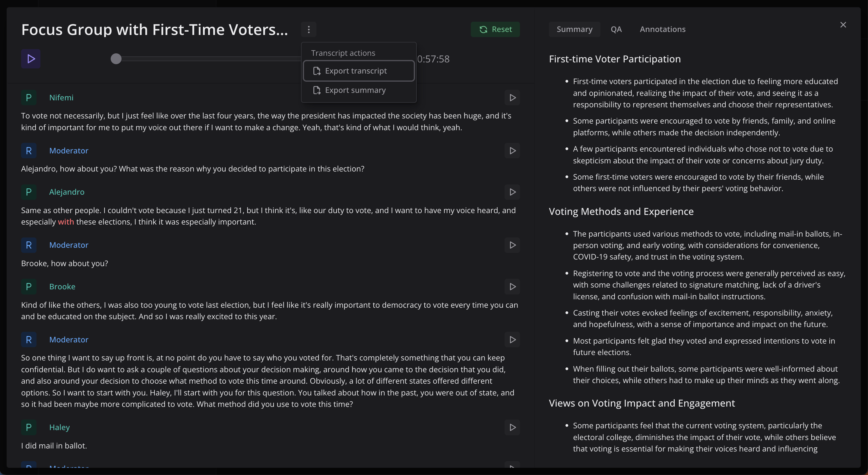The width and height of the screenshot is (868, 475).
Task: Choose Export summary from the menu
Action: click(x=359, y=90)
